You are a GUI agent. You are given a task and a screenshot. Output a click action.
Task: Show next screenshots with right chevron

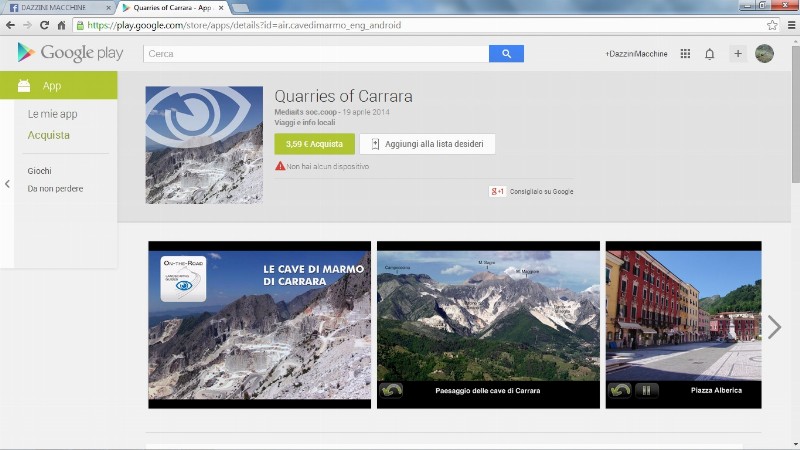click(x=774, y=327)
